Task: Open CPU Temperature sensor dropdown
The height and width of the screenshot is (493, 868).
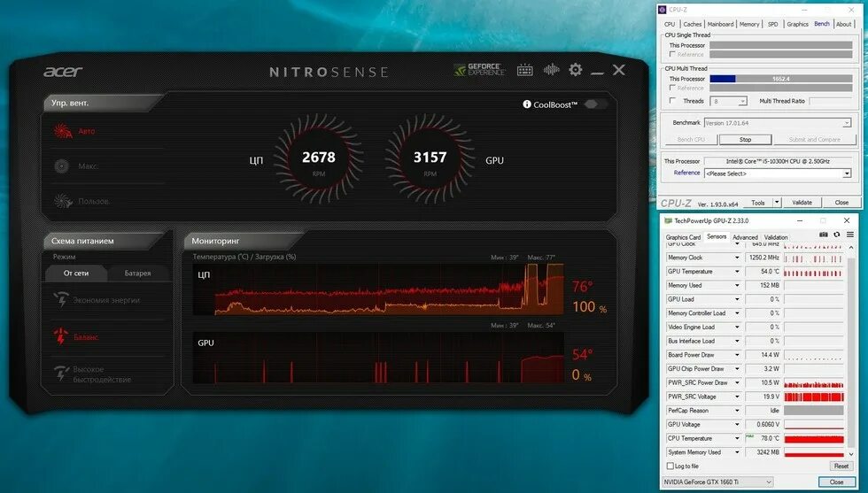Action: (737, 438)
